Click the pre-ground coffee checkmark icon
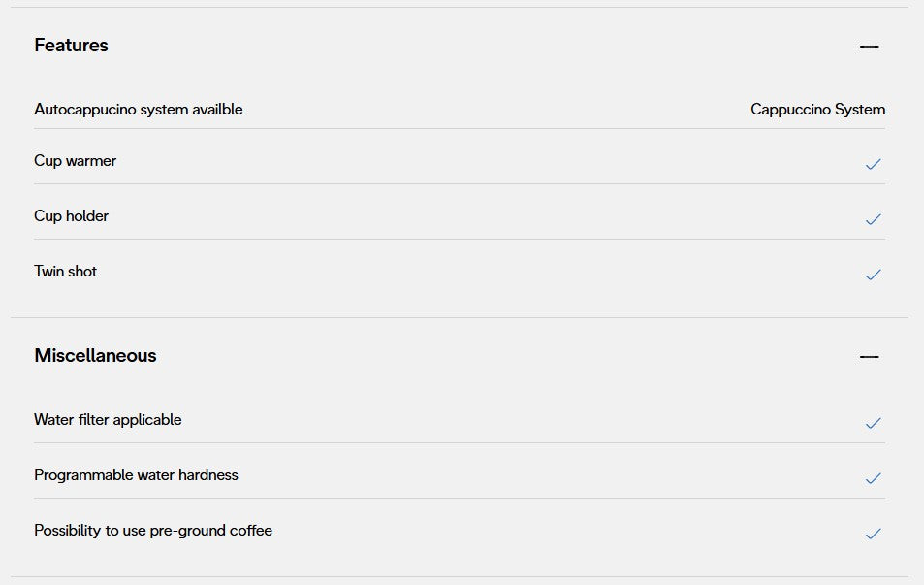This screenshot has height=585, width=924. point(873,534)
